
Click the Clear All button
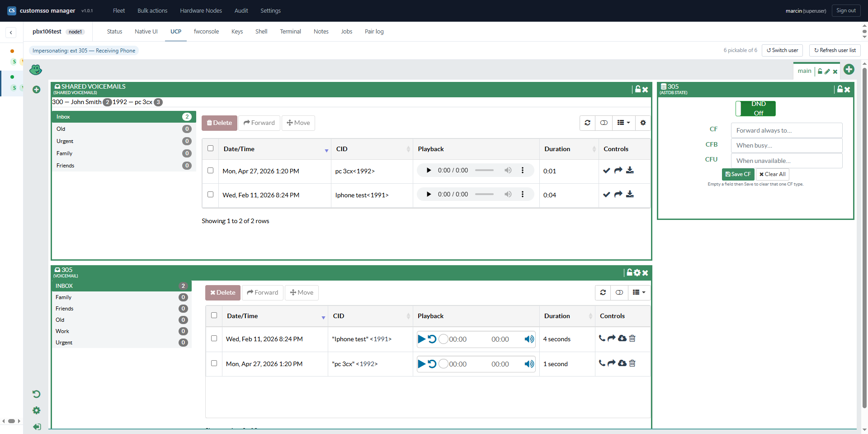point(772,174)
